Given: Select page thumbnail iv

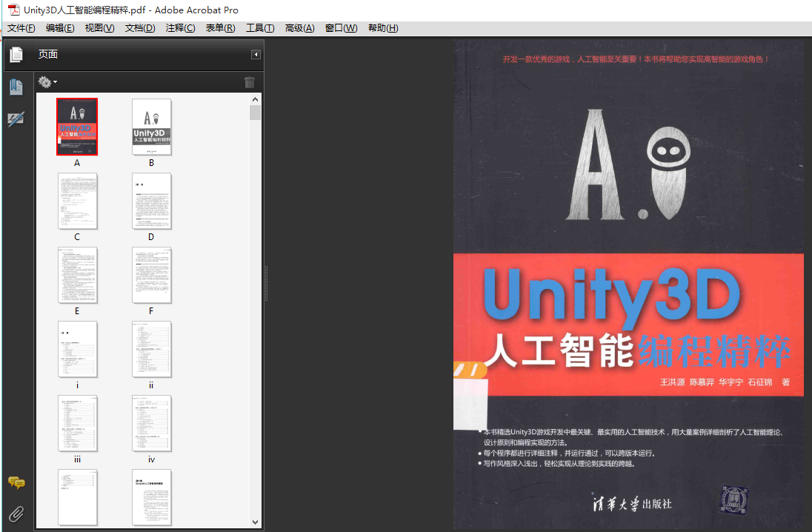Looking at the screenshot, I should pos(151,423).
